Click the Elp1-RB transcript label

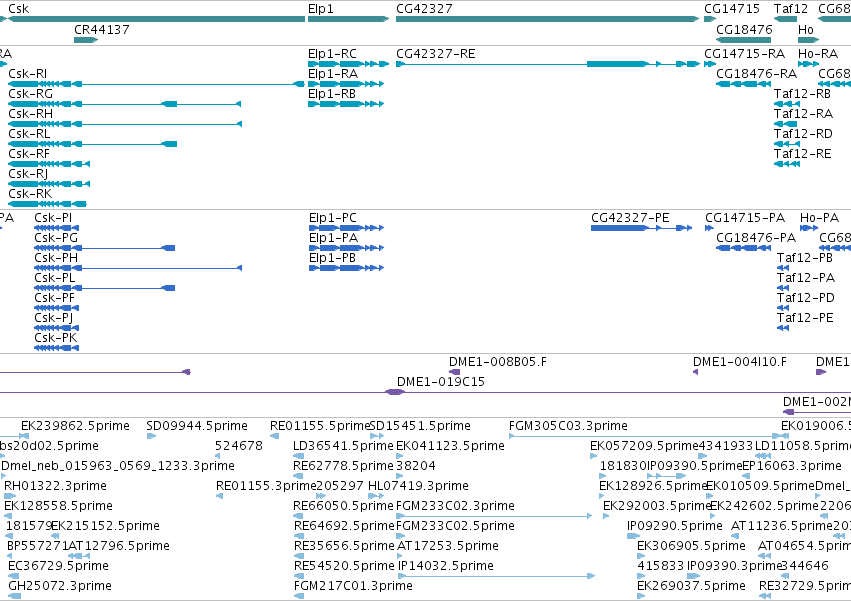coord(332,94)
